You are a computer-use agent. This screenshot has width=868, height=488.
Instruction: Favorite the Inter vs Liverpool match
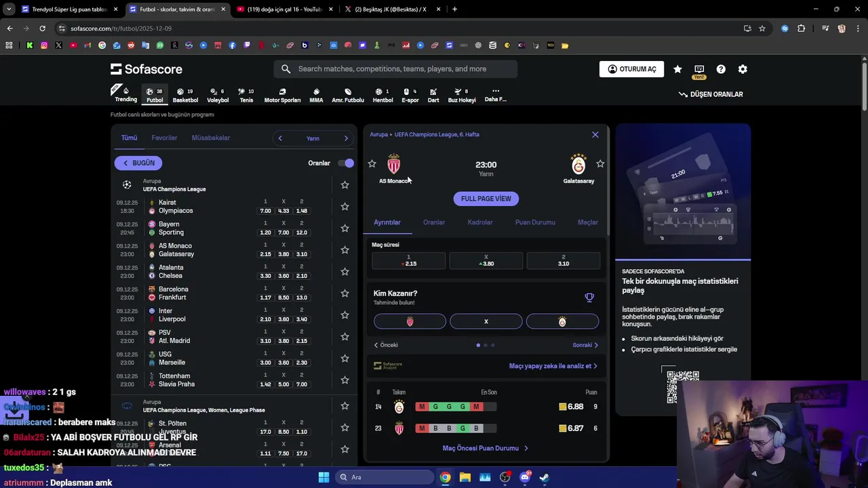[344, 314]
